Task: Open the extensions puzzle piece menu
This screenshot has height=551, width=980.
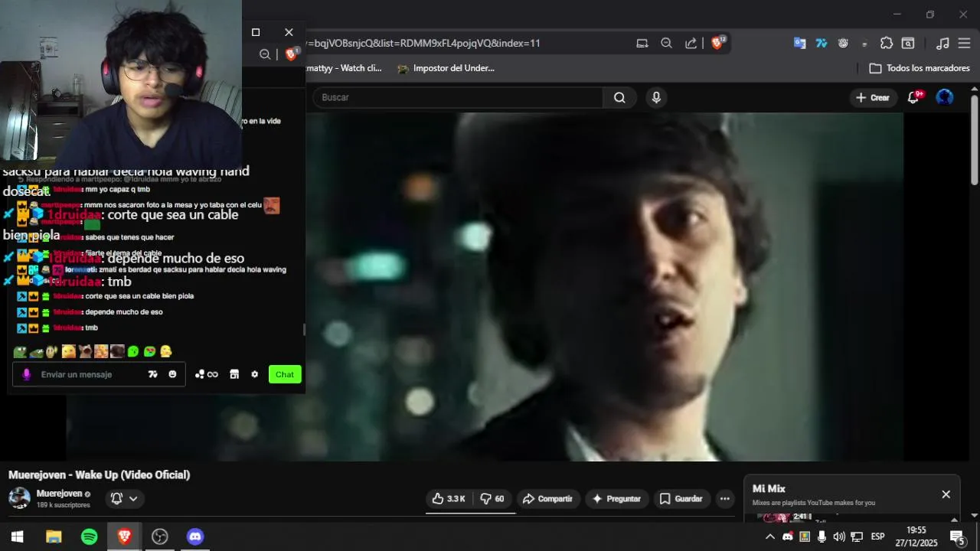Action: [887, 43]
